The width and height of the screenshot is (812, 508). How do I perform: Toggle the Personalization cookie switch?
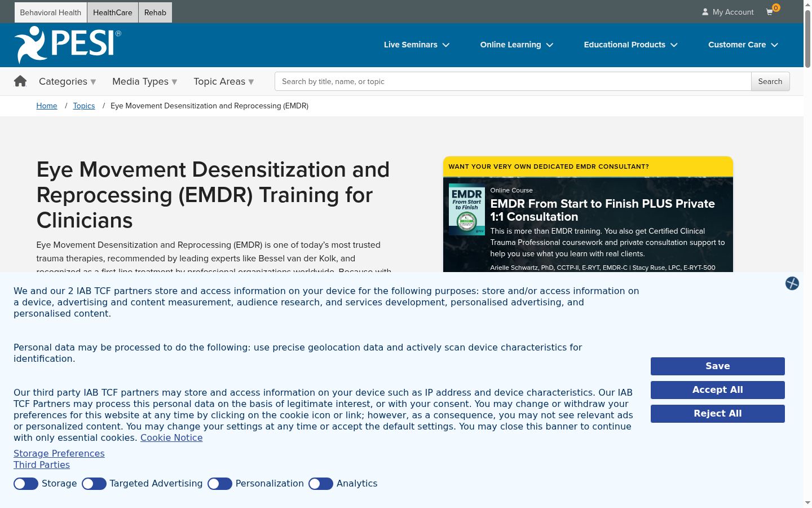220,484
